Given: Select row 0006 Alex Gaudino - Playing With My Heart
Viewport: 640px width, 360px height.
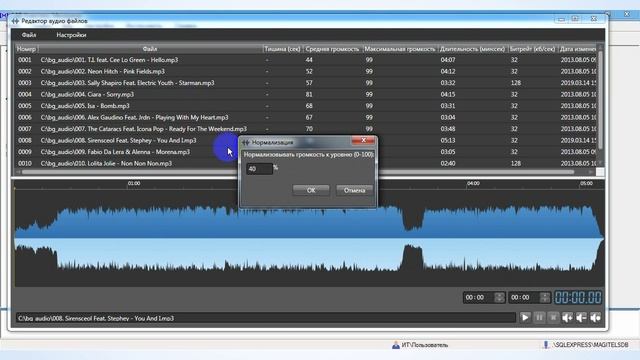Looking at the screenshot, I should click(306, 118).
